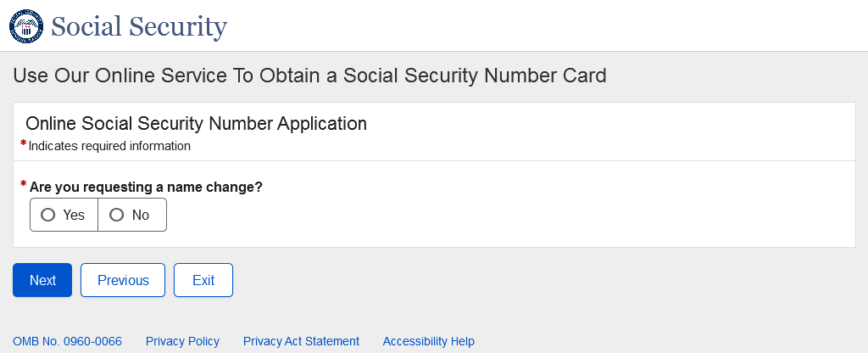Select the No radio button circle
The width and height of the screenshot is (868, 353).
pos(117,215)
